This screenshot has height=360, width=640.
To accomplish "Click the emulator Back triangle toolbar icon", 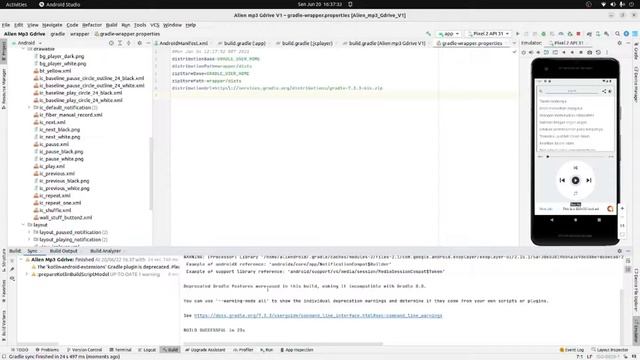I will click(564, 52).
